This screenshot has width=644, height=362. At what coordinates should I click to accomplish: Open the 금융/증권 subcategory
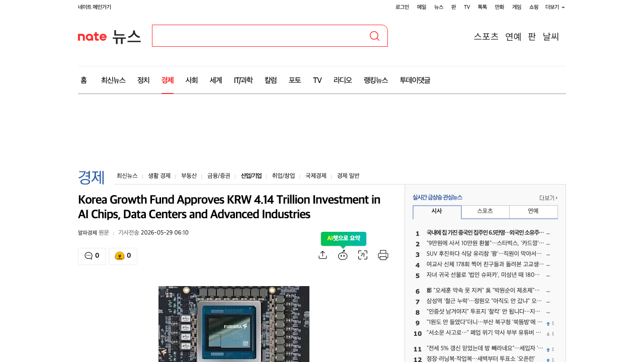(219, 176)
